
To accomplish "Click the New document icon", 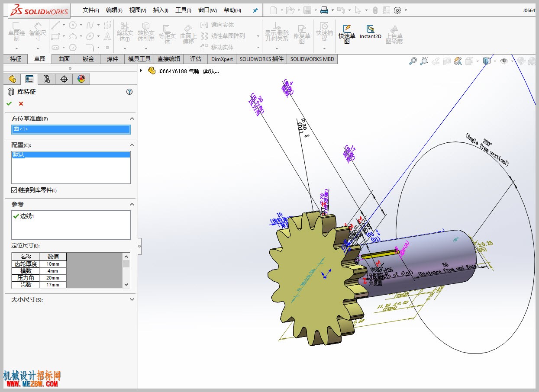I will pyautogui.click(x=273, y=10).
